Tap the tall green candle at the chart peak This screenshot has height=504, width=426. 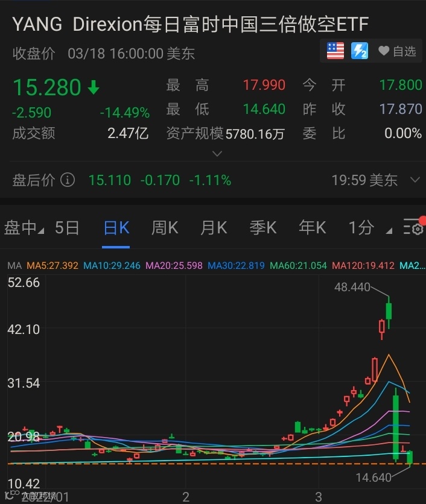pos(389,312)
